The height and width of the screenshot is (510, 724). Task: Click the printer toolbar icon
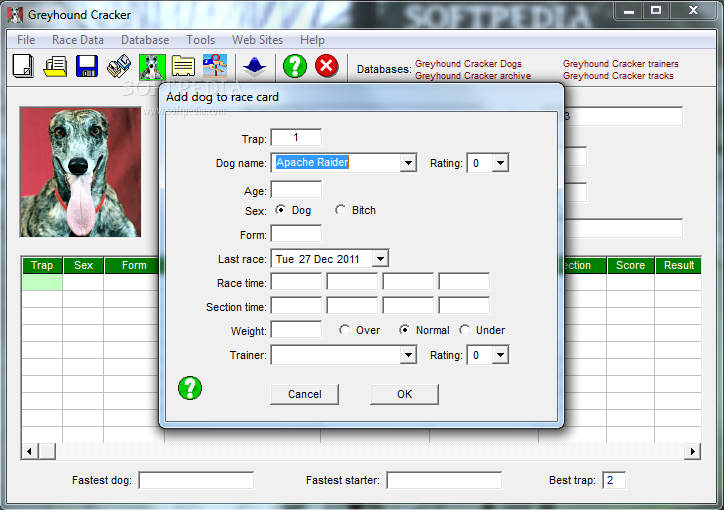119,66
